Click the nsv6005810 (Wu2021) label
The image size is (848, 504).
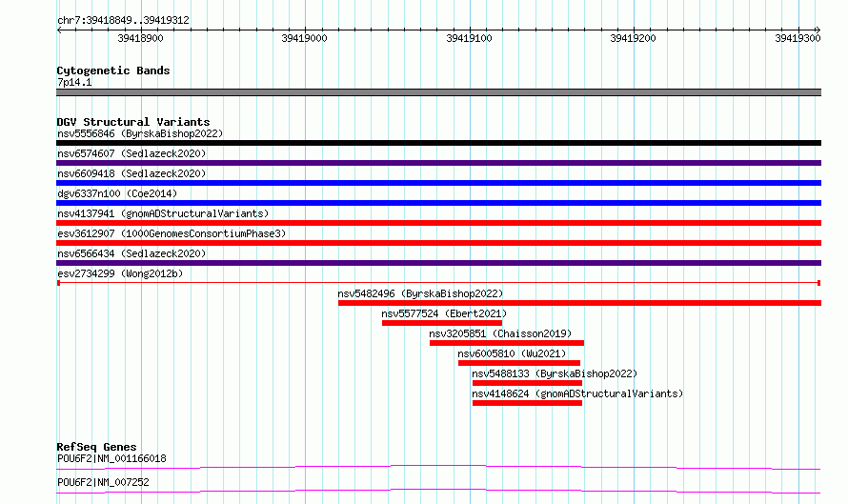point(512,353)
